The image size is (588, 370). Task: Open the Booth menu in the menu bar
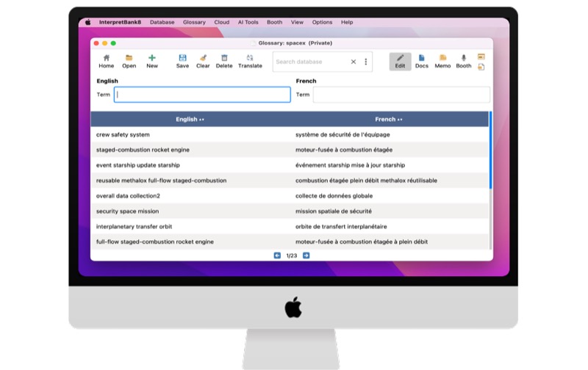coord(274,22)
